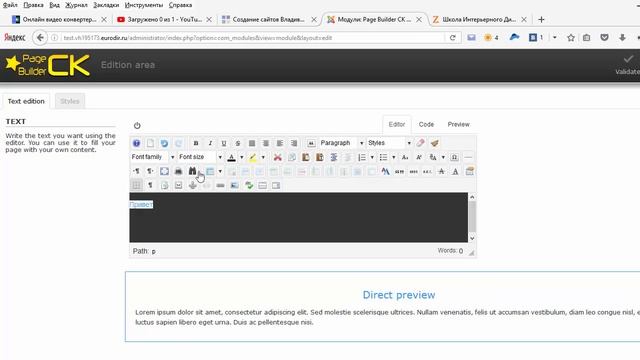Toggle show invisible characters pilcrow icon
Viewport: 640px width, 360px height.
point(150,185)
